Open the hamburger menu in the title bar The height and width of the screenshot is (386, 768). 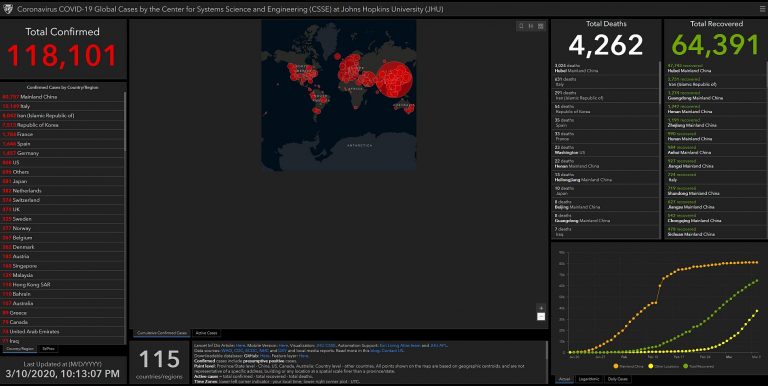762,9
